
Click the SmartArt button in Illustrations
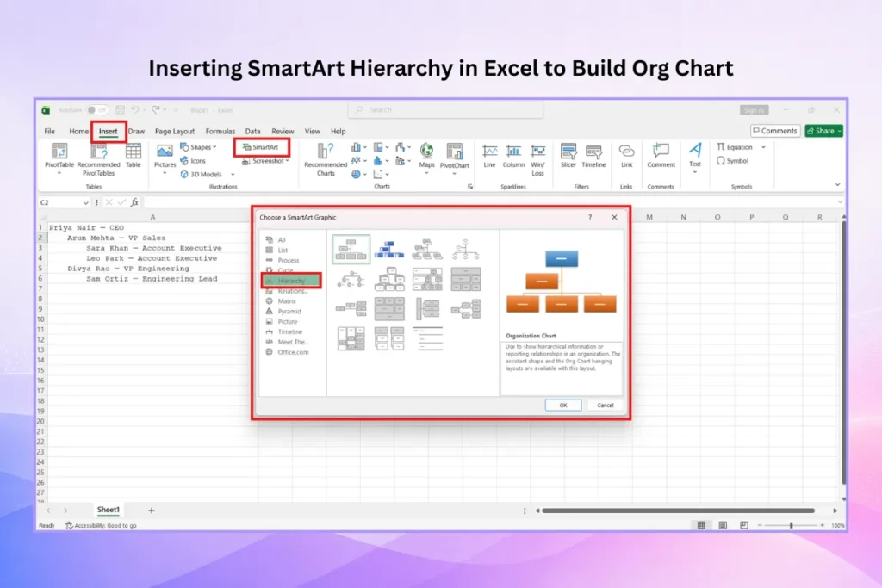pos(261,147)
